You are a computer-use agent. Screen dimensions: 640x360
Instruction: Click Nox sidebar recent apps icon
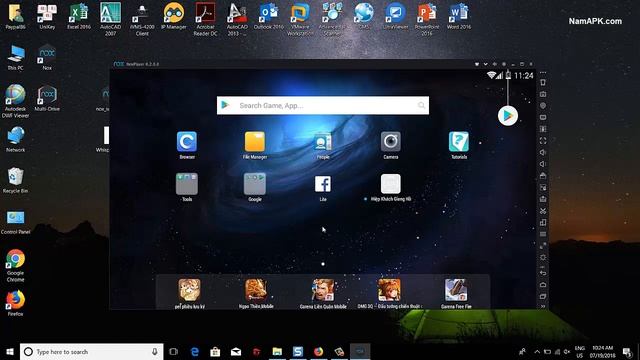pos(543,296)
